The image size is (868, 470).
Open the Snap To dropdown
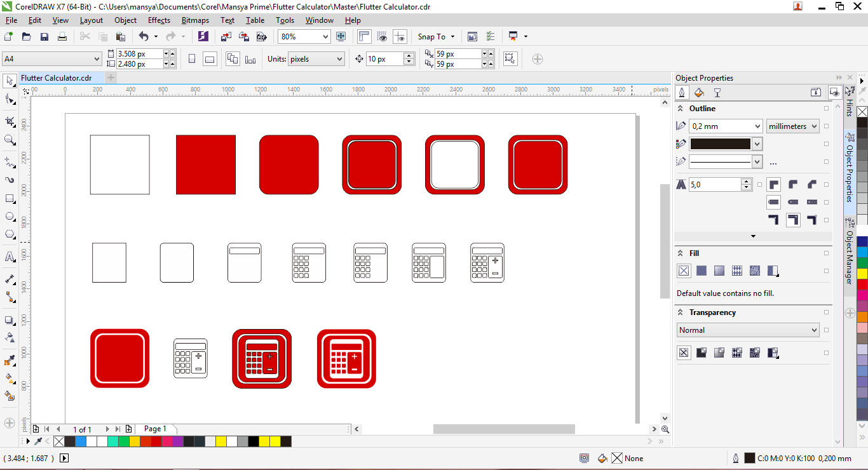(x=452, y=37)
